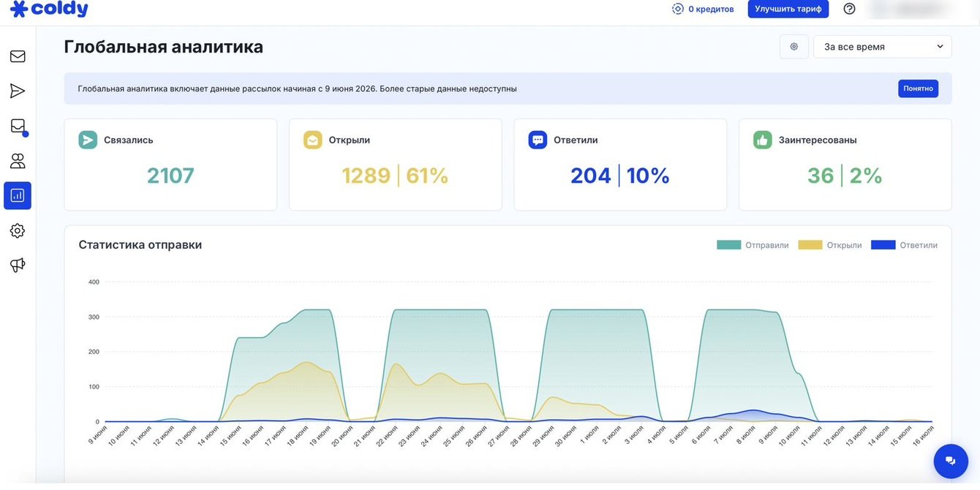980x490 pixels.
Task: Click the Улучшить тариф button
Action: pyautogui.click(x=788, y=9)
